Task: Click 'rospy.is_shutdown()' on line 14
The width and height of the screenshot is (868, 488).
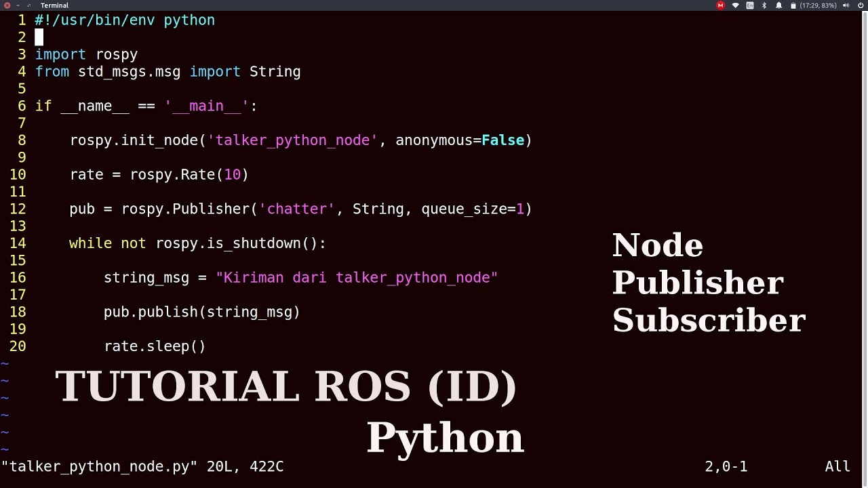Action: [237, 243]
